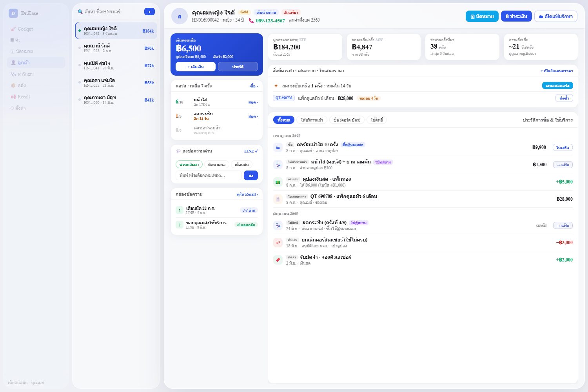Select the ชวนกลับมา message template chip
This screenshot has width=588, height=392.
[x=189, y=165]
